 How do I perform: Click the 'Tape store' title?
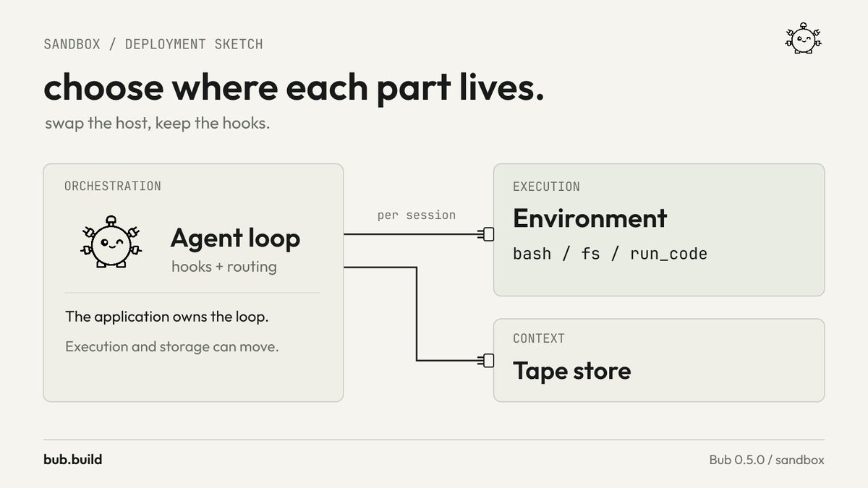(572, 371)
